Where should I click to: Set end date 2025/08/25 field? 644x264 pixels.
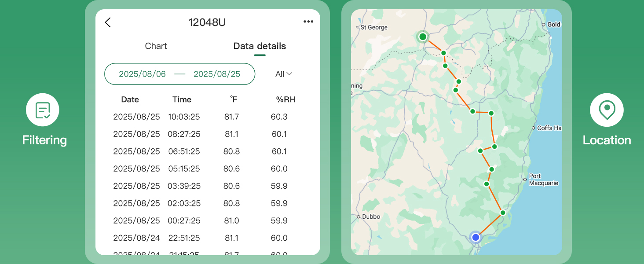coord(217,74)
